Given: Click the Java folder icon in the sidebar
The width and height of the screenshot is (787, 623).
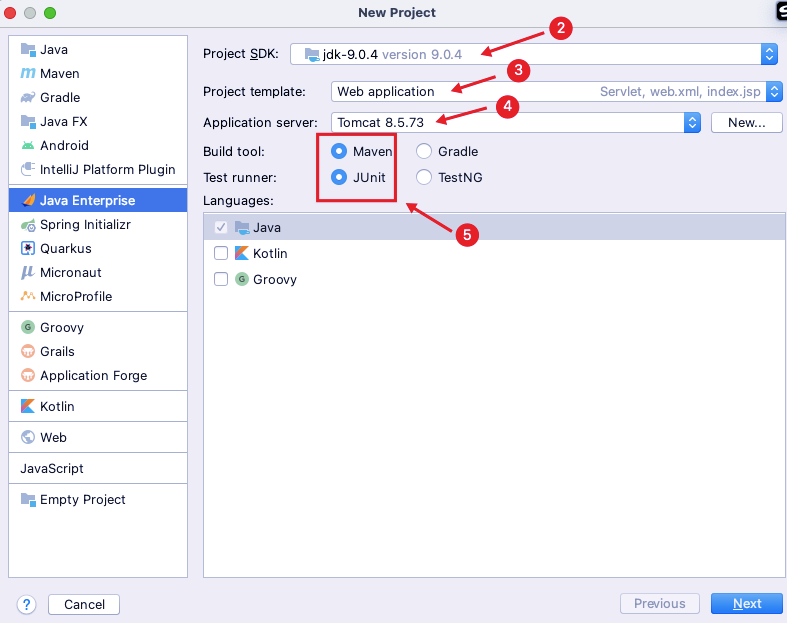Looking at the screenshot, I should 28,50.
